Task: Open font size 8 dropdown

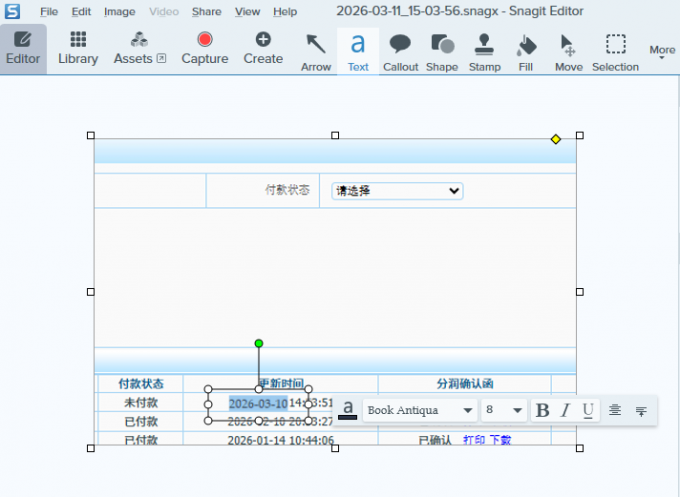Action: point(504,410)
